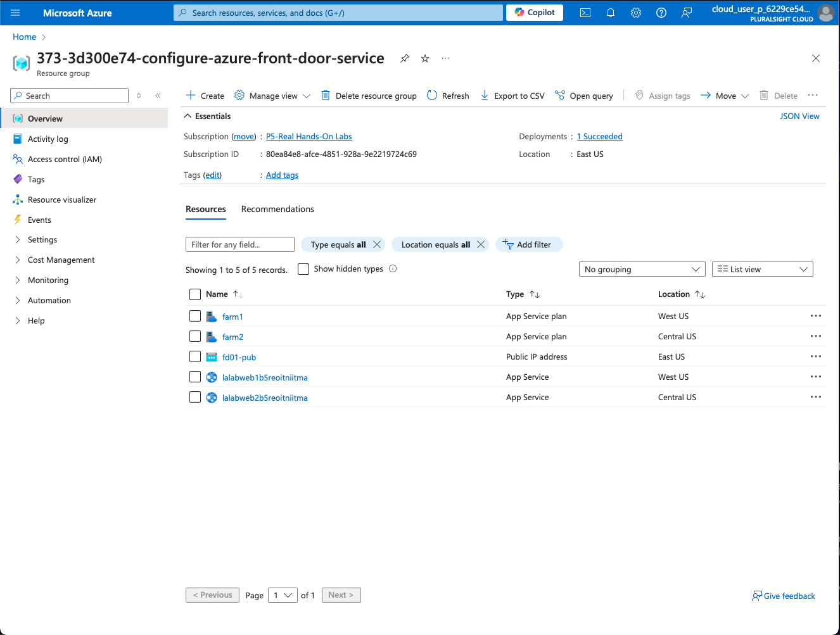Focus the Filter for any field box

point(240,244)
